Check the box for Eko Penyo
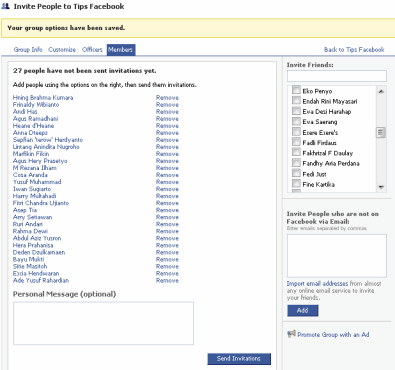This screenshot has width=395, height=370. pos(296,90)
